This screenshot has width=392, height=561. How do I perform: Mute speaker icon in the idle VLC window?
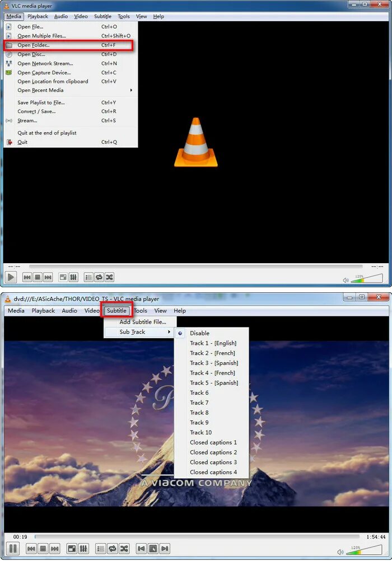346,280
